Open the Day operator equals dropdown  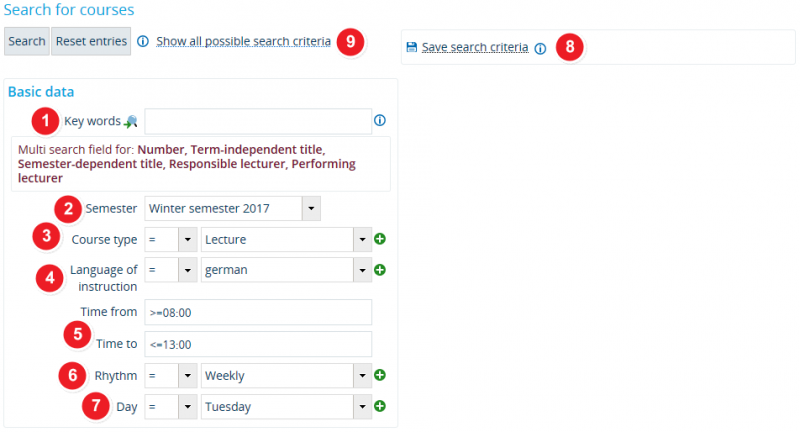pos(188,407)
